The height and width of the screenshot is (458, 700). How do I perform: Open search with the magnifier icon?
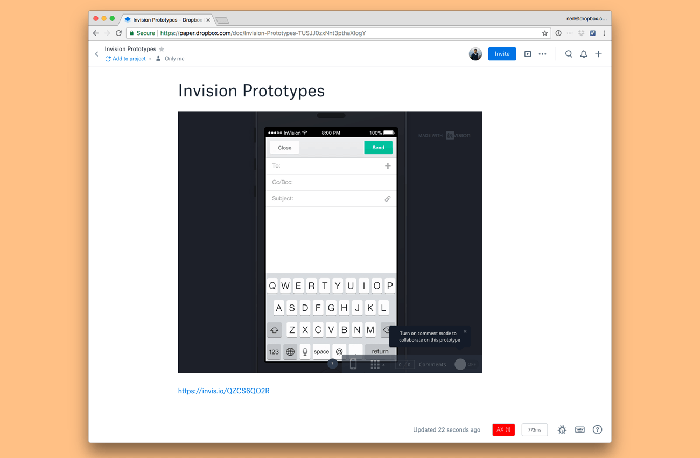(568, 54)
